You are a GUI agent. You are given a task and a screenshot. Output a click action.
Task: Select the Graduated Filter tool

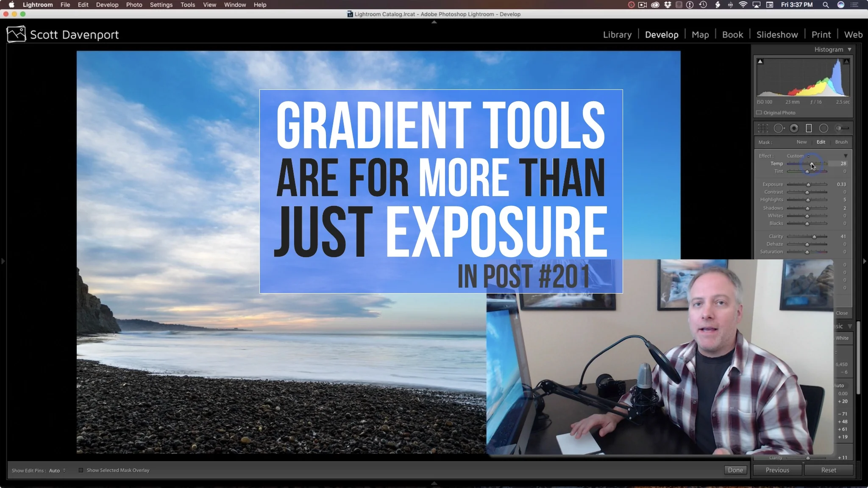coord(809,128)
